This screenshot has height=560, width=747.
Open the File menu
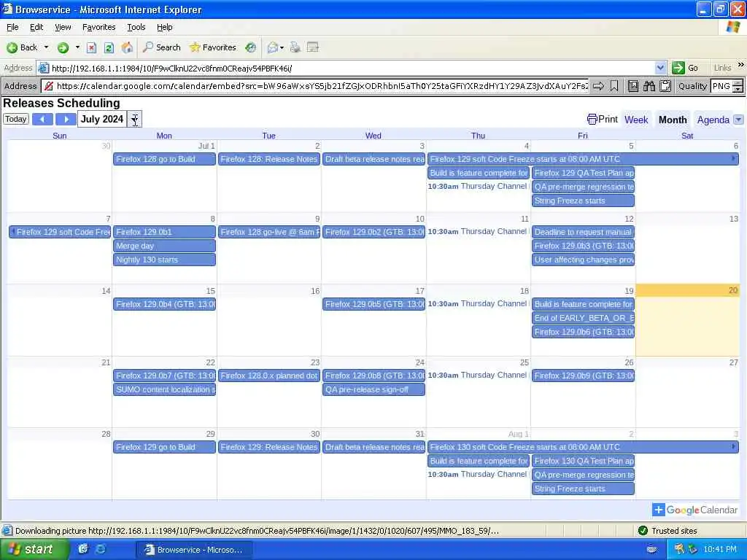coord(12,27)
